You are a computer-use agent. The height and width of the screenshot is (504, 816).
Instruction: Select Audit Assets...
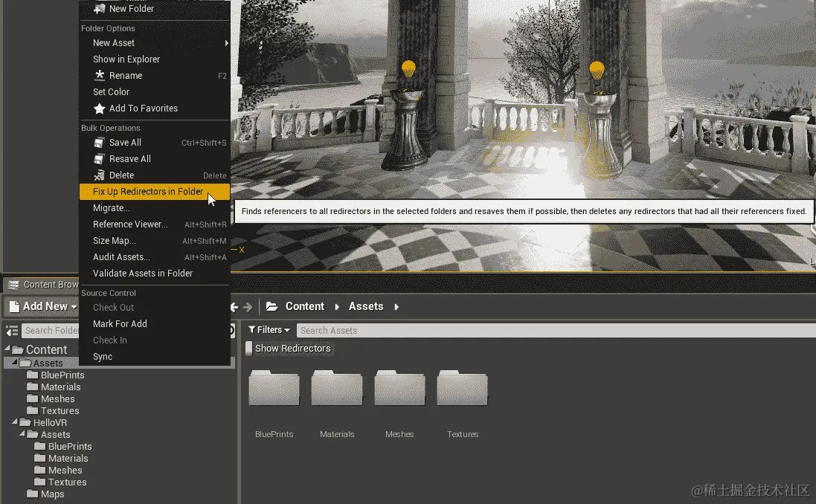[155, 257]
